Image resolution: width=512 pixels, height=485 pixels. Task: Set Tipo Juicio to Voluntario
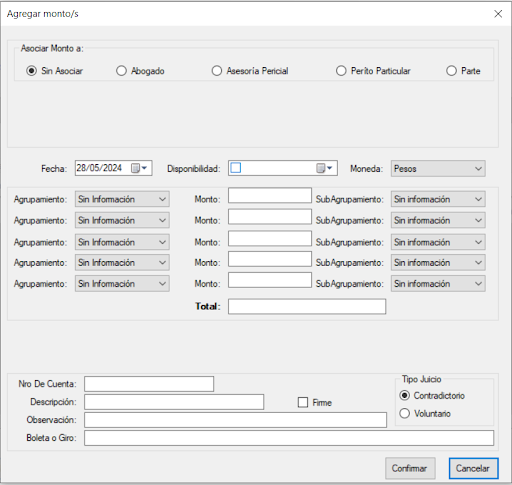coord(405,413)
